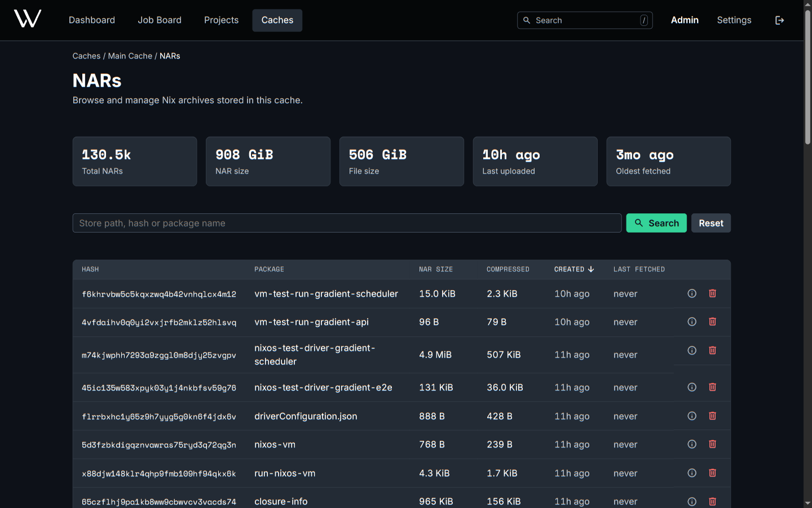Click the logout icon in the header

[x=779, y=20]
